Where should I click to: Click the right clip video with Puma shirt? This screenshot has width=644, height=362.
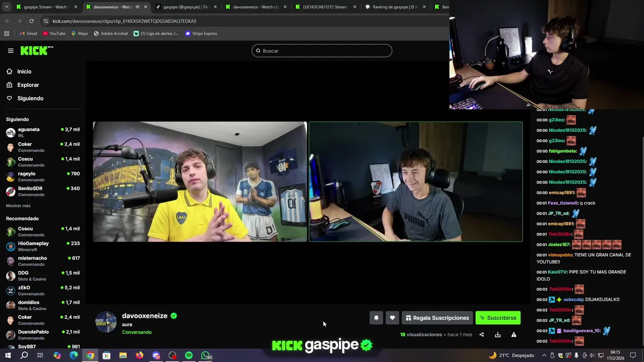(x=416, y=182)
